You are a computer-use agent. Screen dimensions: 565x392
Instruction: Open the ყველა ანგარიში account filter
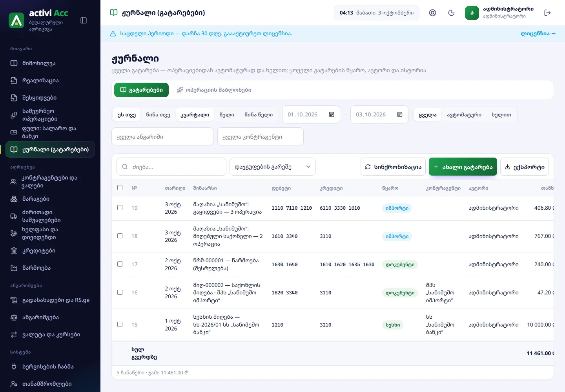tap(162, 137)
